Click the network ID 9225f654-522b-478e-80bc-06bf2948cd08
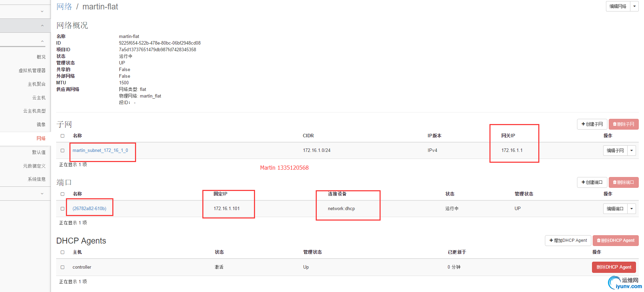The width and height of the screenshot is (644, 292). (x=159, y=43)
